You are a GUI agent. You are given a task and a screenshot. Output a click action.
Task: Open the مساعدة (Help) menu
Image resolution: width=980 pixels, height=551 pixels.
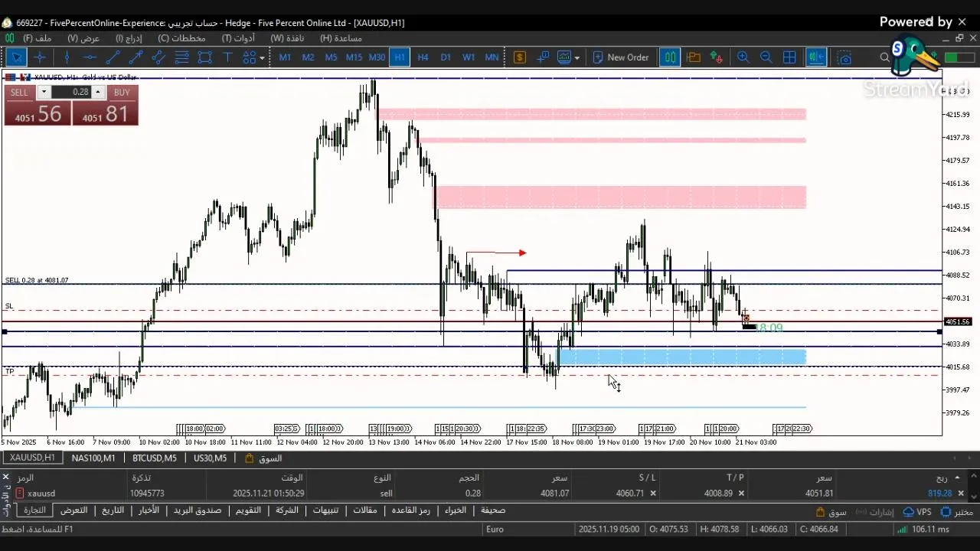[x=341, y=38]
